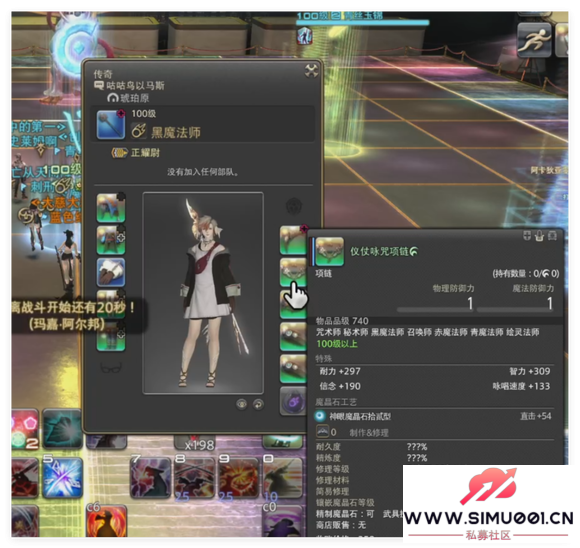580x548 pixels.
Task: Click the soul crystal slot icon
Action: click(x=293, y=401)
